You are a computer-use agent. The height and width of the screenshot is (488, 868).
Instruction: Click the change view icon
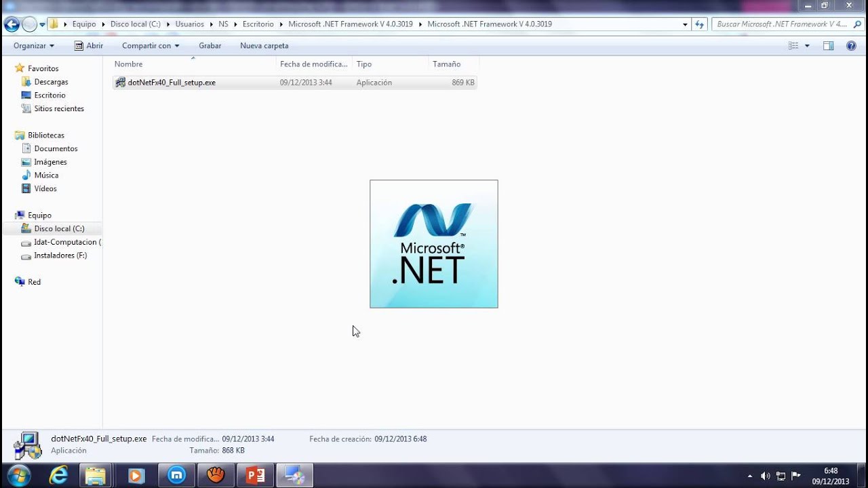[x=793, y=45]
